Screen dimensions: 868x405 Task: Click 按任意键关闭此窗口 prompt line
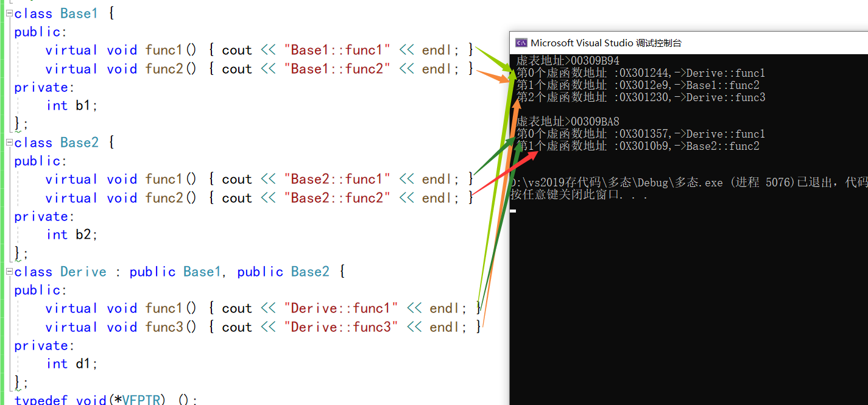tap(579, 195)
